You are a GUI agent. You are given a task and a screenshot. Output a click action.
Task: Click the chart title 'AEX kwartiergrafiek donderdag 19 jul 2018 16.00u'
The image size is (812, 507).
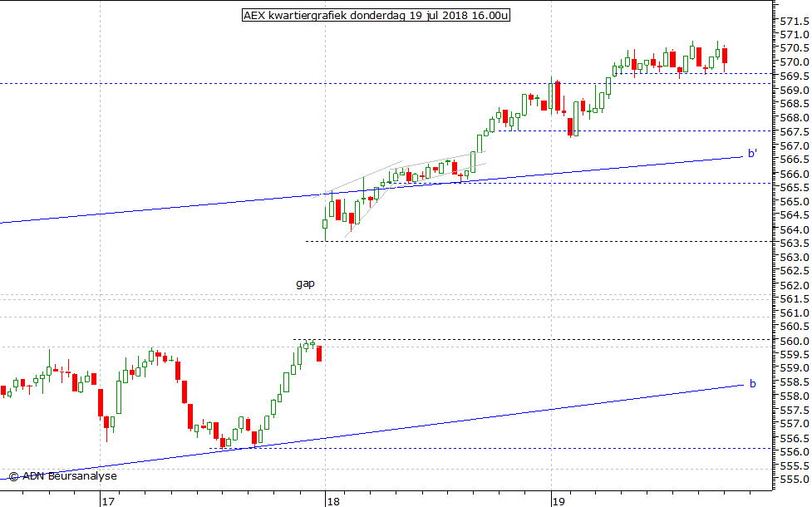(376, 16)
